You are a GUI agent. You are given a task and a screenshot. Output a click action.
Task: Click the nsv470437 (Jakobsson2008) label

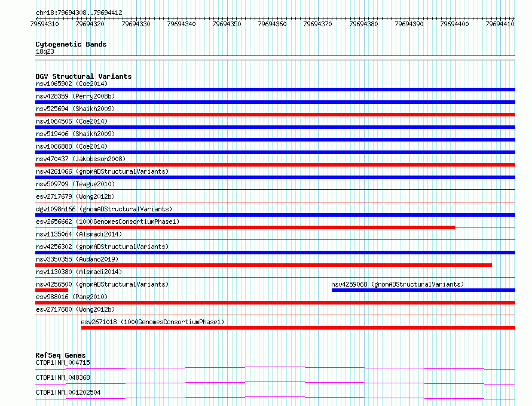tap(81, 159)
